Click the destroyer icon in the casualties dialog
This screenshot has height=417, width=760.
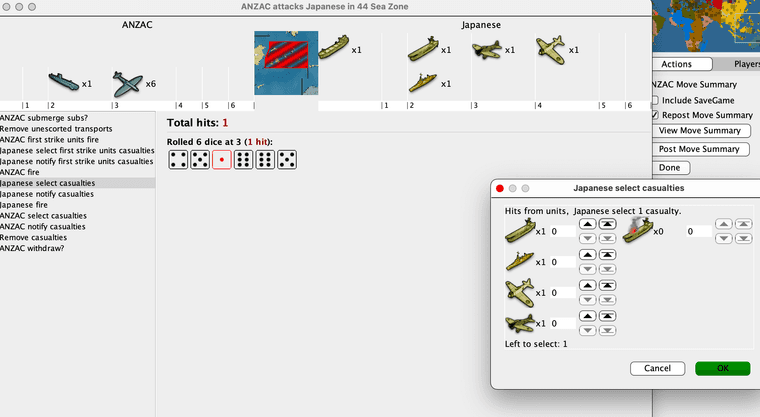pyautogui.click(x=519, y=261)
